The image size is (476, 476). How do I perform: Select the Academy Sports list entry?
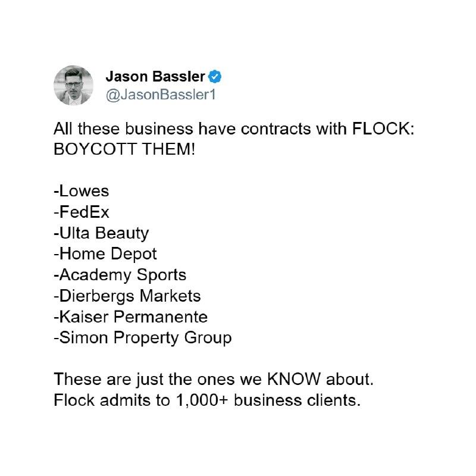[120, 274]
